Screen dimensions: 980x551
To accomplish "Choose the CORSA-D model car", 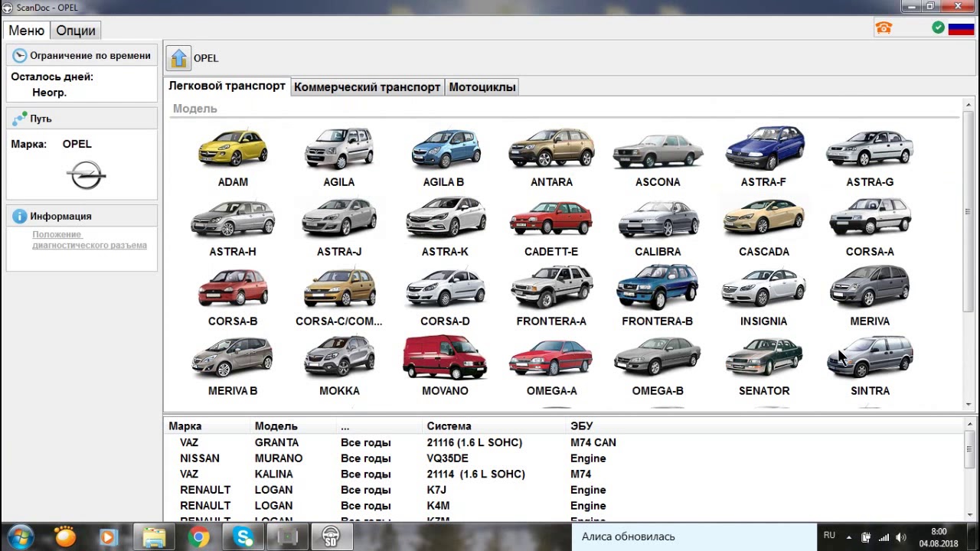I will [x=445, y=288].
